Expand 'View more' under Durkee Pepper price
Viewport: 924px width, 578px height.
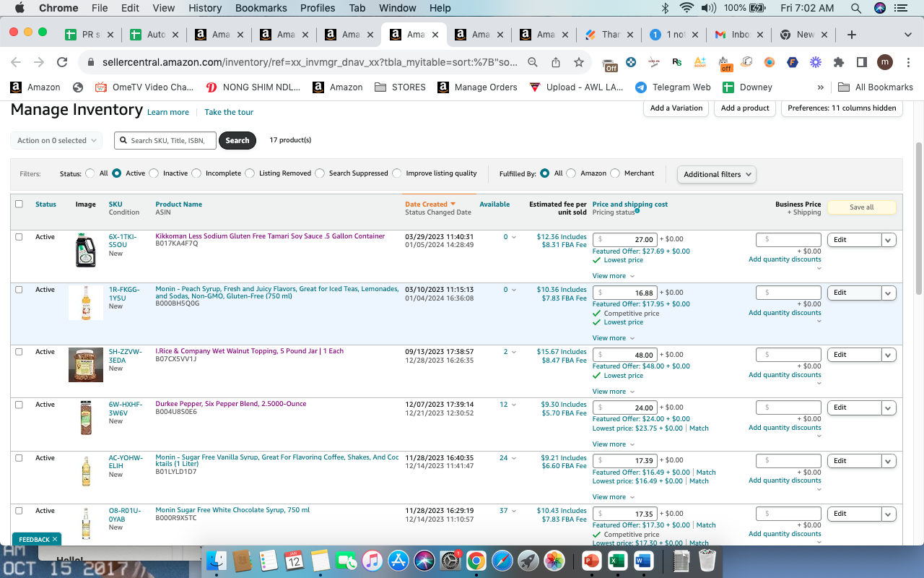tap(614, 444)
